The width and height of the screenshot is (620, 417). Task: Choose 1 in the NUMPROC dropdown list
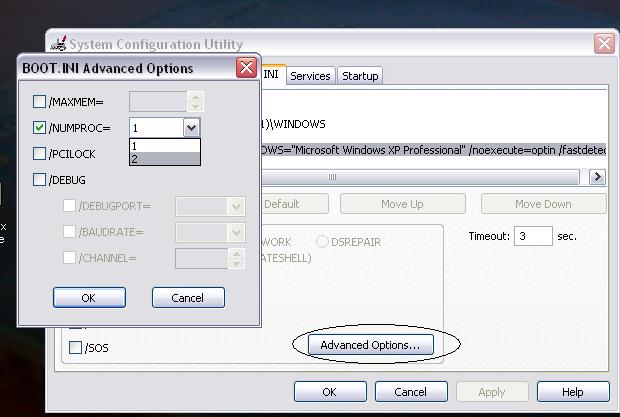pyautogui.click(x=165, y=146)
